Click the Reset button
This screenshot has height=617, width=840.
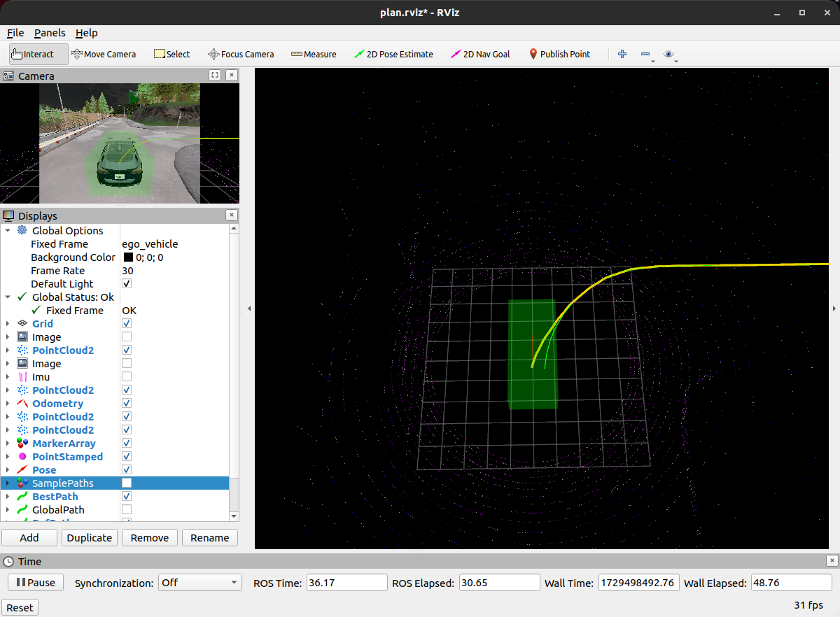(x=20, y=607)
